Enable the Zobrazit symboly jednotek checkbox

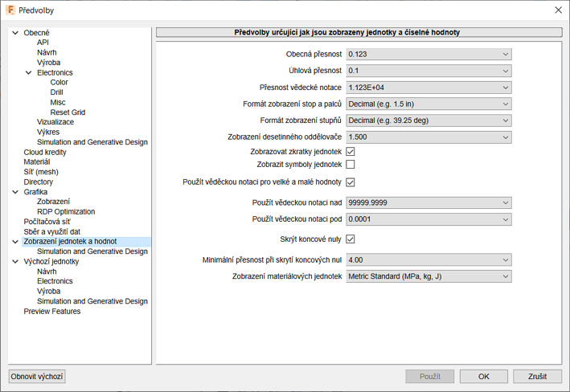(x=351, y=164)
